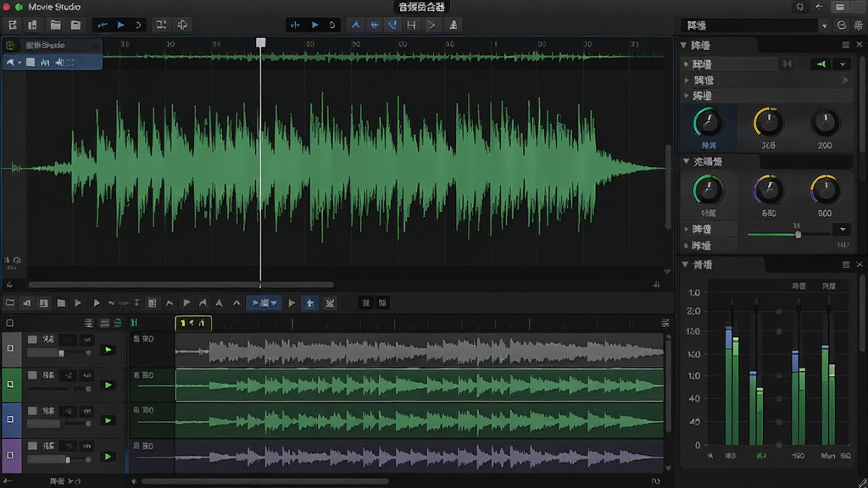Collapse the mixer panel with its header triangle
868x488 pixels.
coord(685,264)
